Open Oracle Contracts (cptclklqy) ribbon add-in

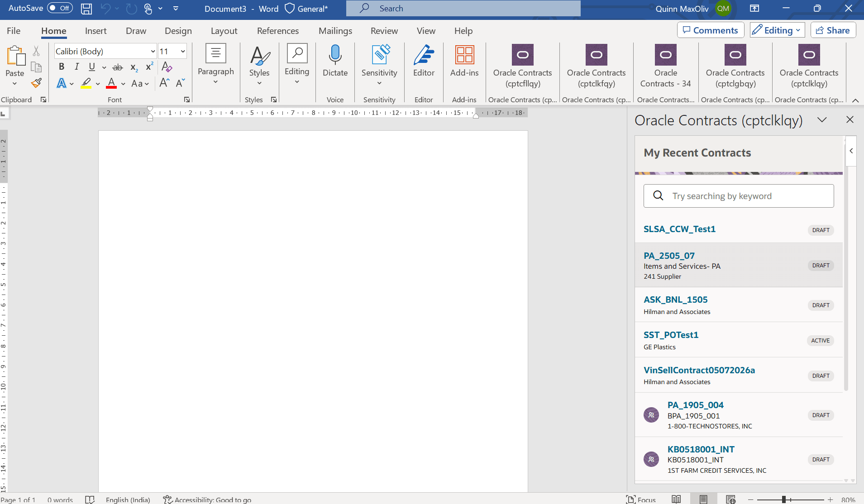point(809,66)
